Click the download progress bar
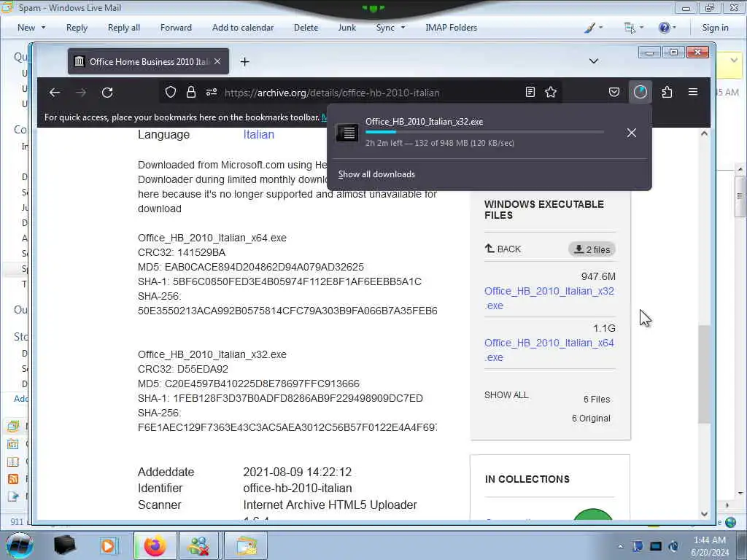 tap(484, 132)
